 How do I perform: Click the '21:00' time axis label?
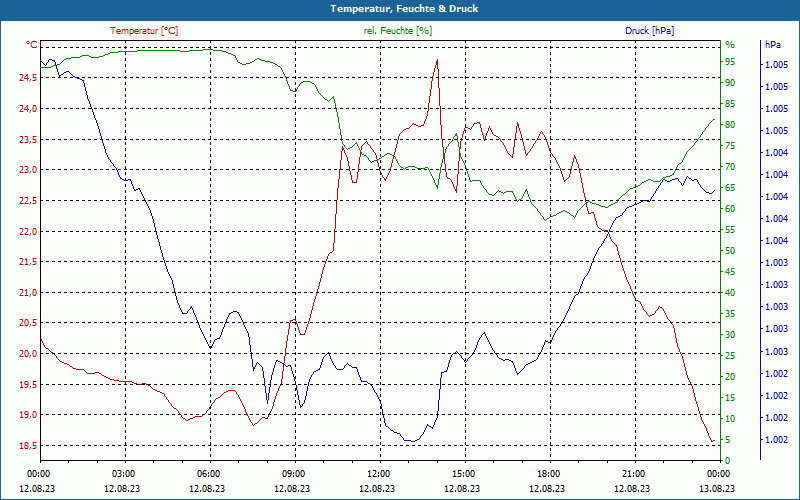point(635,473)
